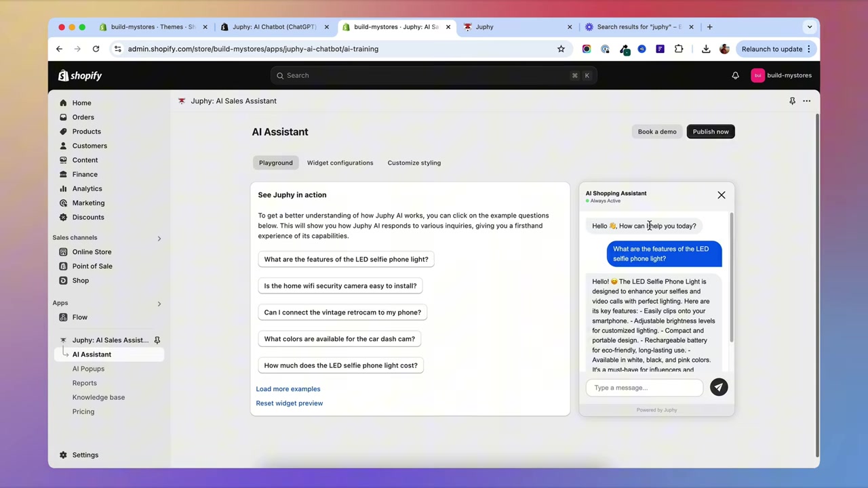
Task: Click the Shopify logo
Action: 80,75
